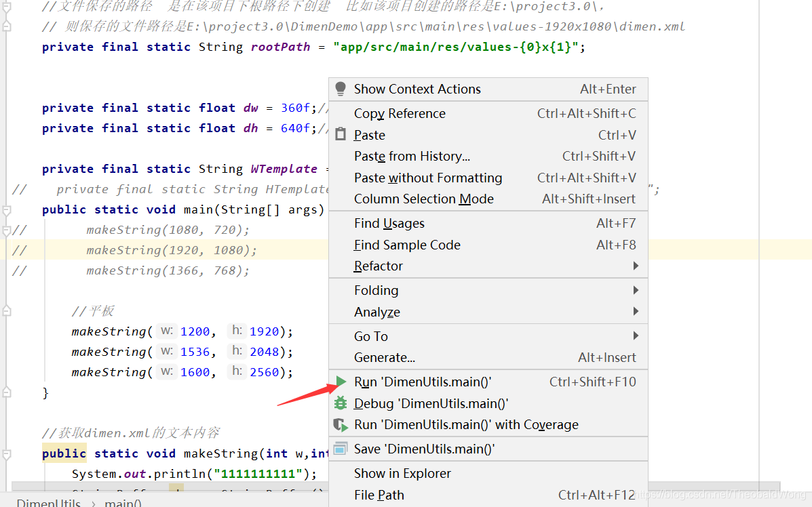
Task: Click the dh field name
Action: pyautogui.click(x=250, y=128)
